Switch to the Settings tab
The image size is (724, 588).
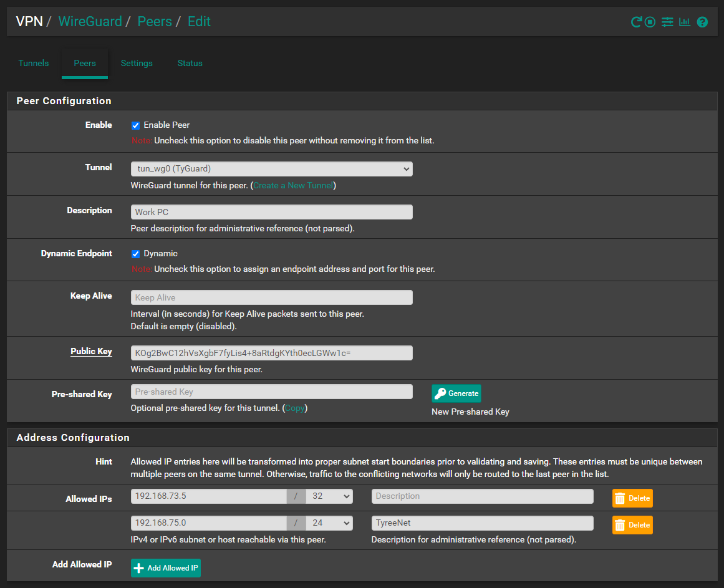137,63
